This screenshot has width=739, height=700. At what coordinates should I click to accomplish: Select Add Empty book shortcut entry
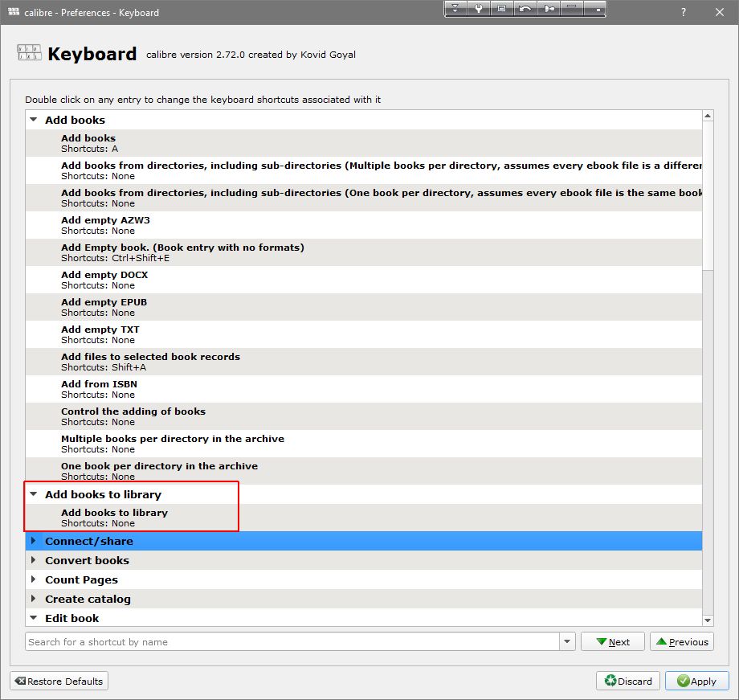[x=182, y=252]
